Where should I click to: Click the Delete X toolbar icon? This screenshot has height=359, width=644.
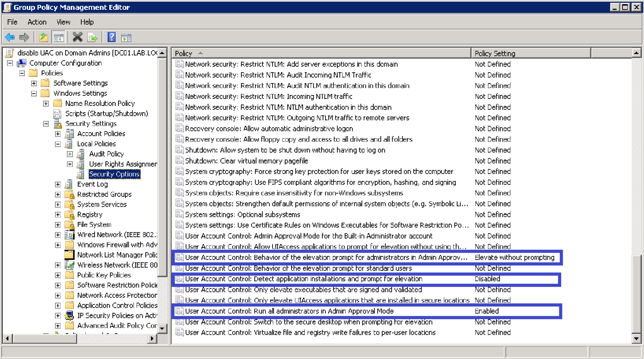[77, 37]
